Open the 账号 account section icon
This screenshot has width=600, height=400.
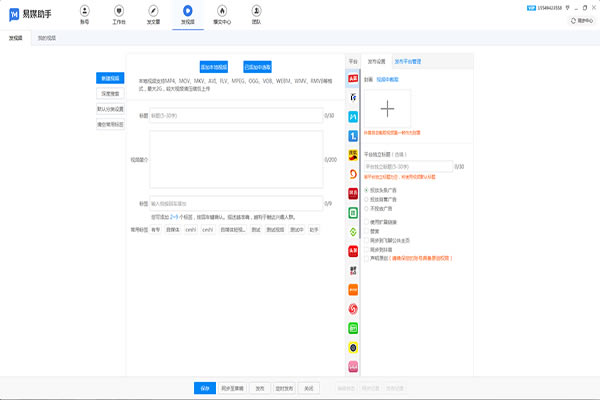click(85, 11)
